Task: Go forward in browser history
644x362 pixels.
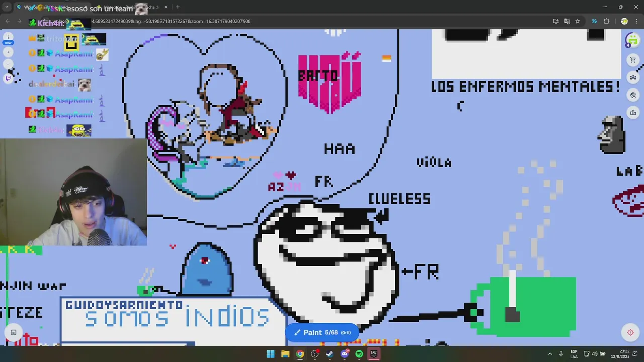Action: [x=21, y=21]
